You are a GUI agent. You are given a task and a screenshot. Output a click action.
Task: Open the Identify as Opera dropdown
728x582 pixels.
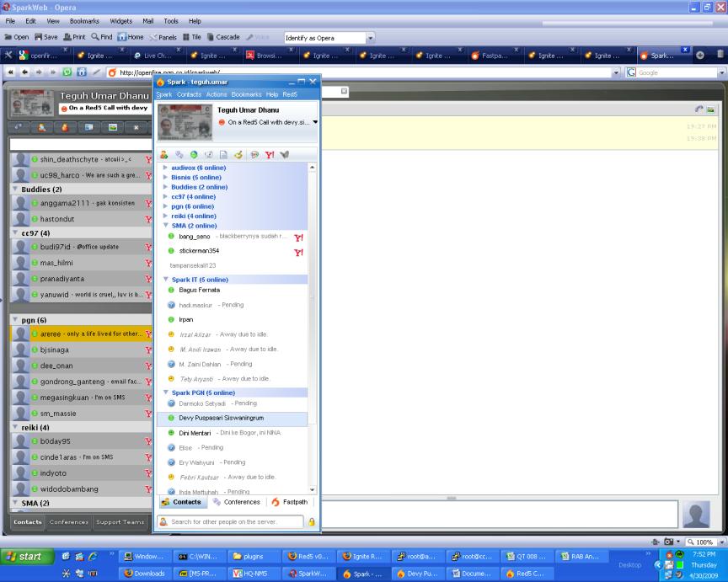370,38
